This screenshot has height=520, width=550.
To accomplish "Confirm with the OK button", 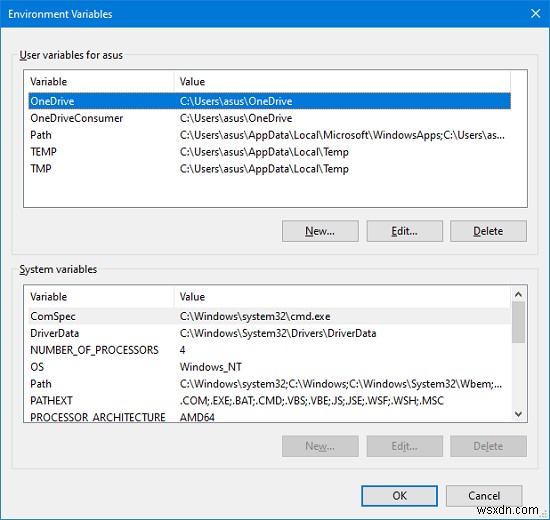I will 399,495.
